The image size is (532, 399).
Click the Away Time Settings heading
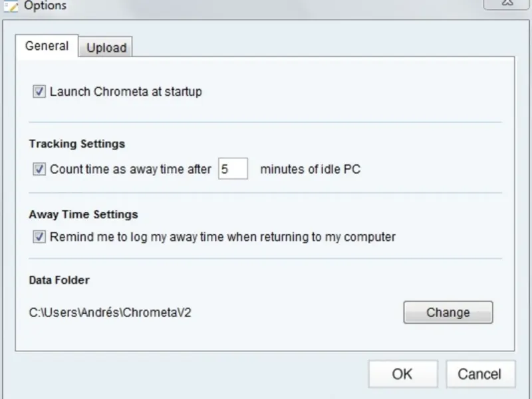[x=84, y=214]
